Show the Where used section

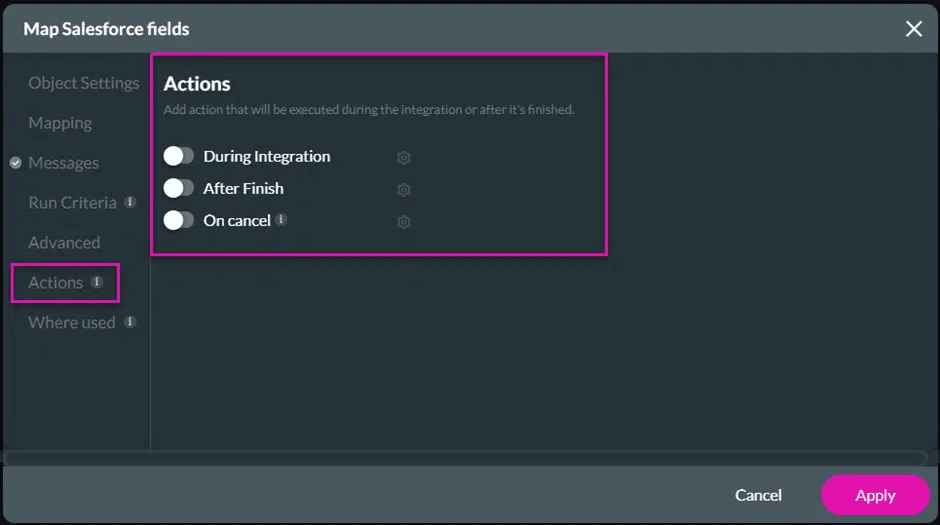point(72,323)
